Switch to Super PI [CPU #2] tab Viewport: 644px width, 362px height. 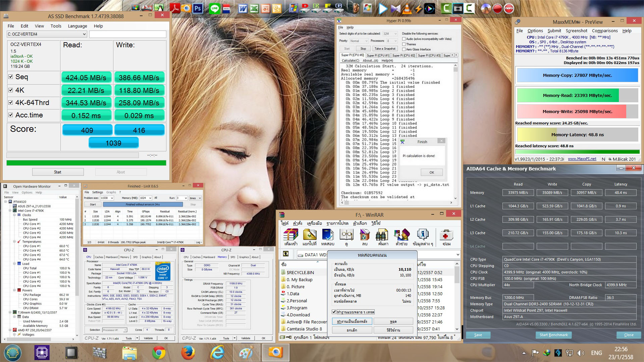click(404, 55)
